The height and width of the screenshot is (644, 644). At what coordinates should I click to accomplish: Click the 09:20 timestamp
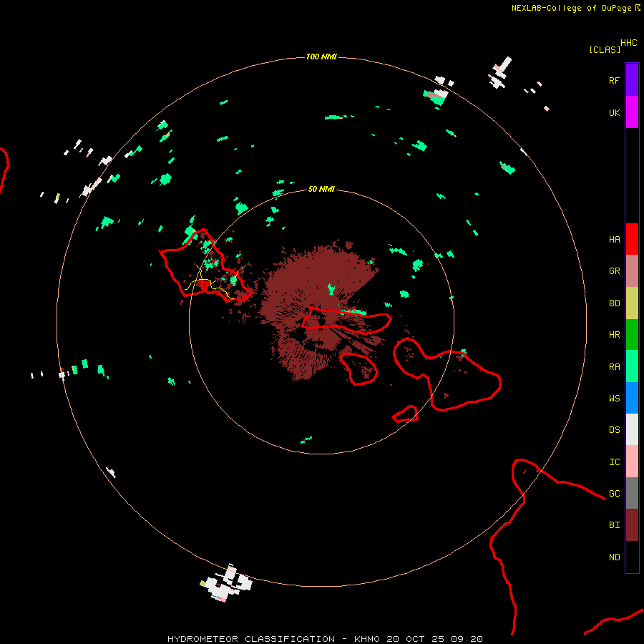coord(467,639)
